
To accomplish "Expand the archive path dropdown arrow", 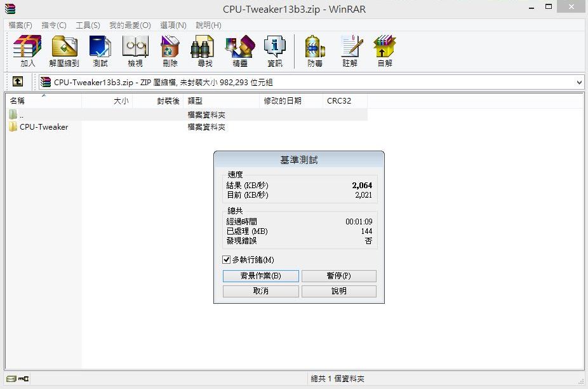I will pyautogui.click(x=579, y=82).
